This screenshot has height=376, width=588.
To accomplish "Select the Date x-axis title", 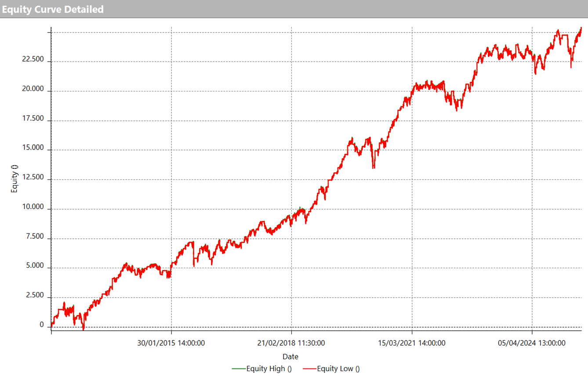I will [x=290, y=357].
